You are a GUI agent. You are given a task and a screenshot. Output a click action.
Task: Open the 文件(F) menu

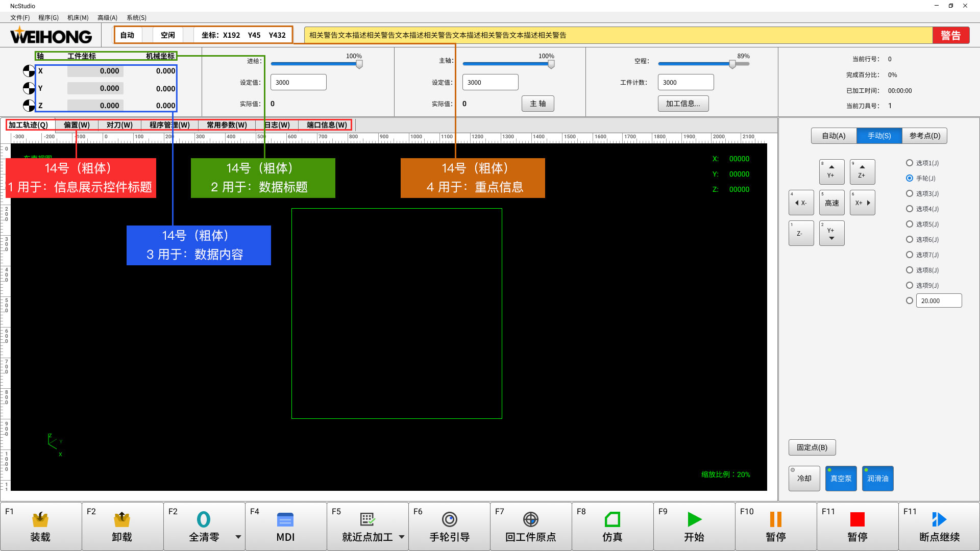[20, 17]
